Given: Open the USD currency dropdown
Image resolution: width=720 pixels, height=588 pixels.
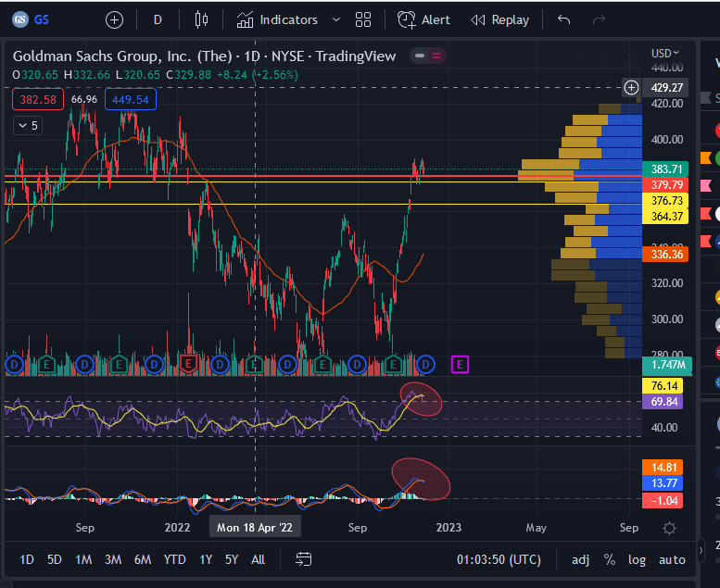Looking at the screenshot, I should point(665,54).
